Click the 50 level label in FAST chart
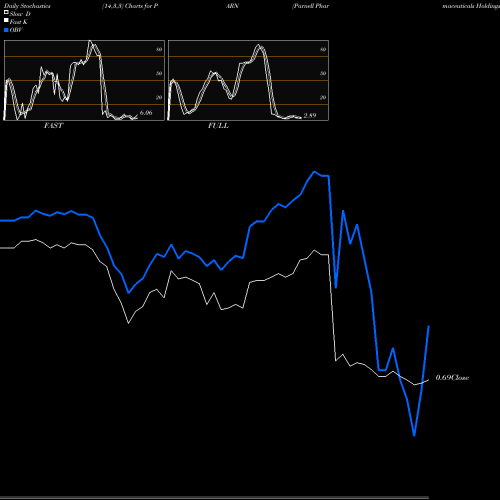The width and height of the screenshot is (500, 500). coord(159,73)
